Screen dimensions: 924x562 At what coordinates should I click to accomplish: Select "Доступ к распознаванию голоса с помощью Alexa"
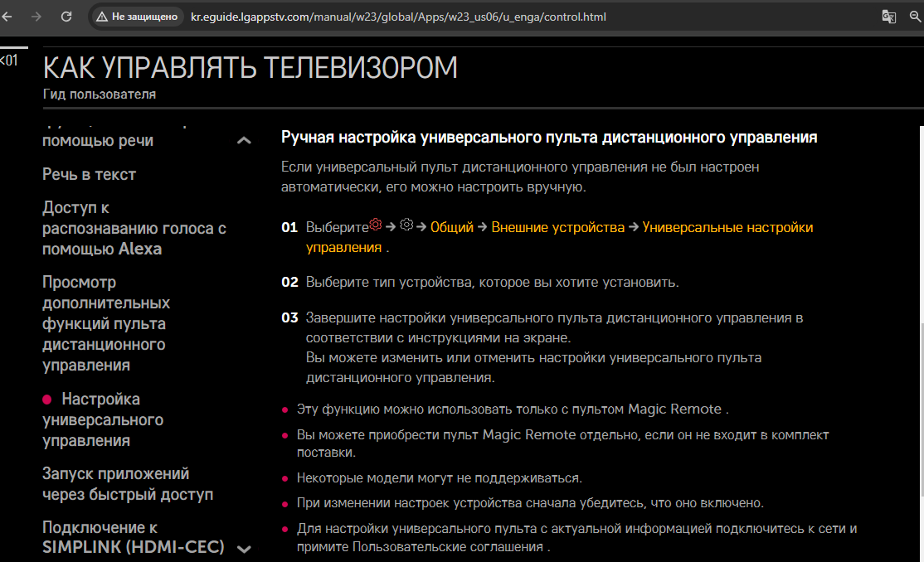click(134, 228)
